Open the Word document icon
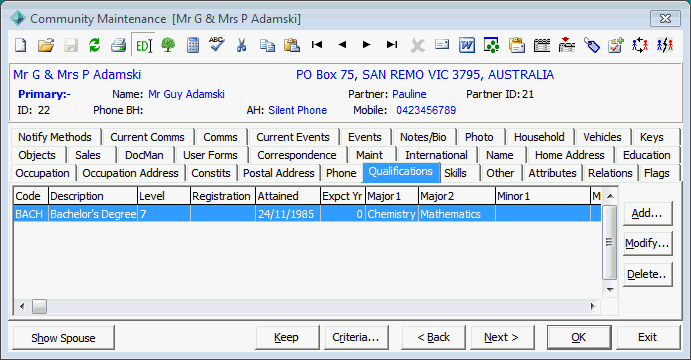The width and height of the screenshot is (691, 360). pyautogui.click(x=467, y=45)
